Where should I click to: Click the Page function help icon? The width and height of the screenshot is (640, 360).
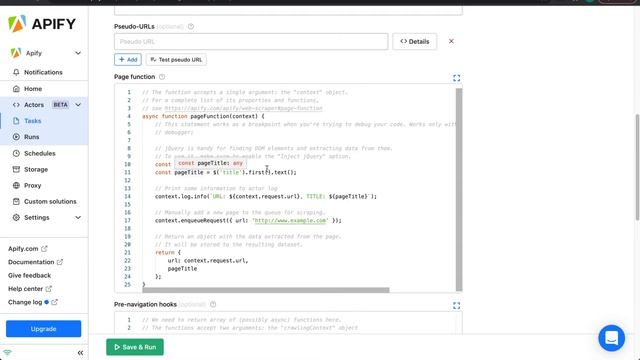(x=162, y=77)
